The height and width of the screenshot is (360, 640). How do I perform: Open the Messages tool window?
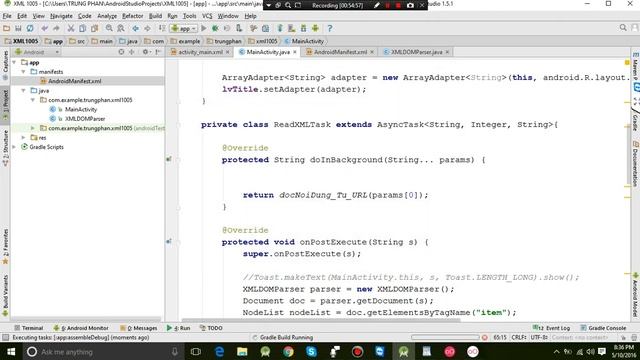click(139, 328)
